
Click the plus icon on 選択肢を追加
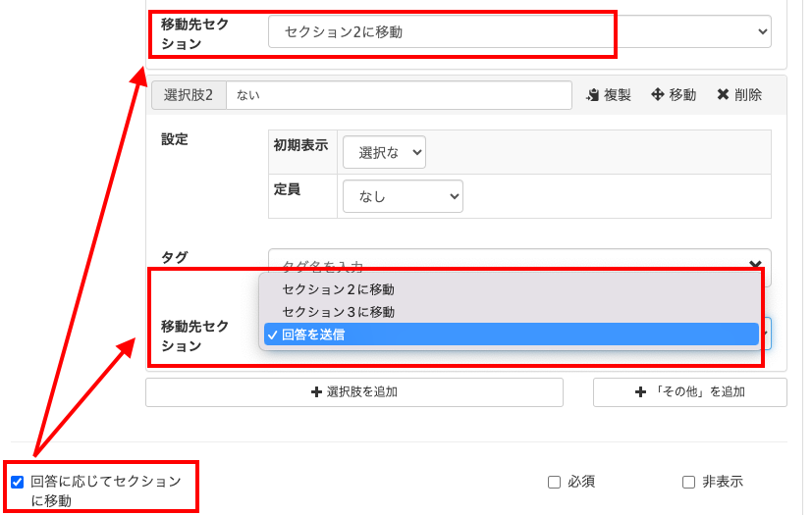(x=316, y=392)
